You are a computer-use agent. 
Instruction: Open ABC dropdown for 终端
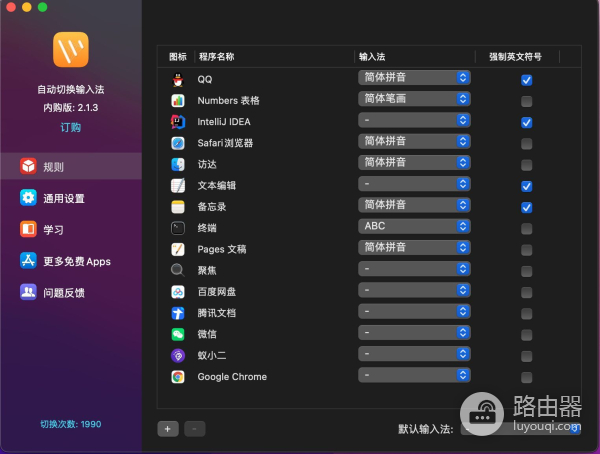414,226
